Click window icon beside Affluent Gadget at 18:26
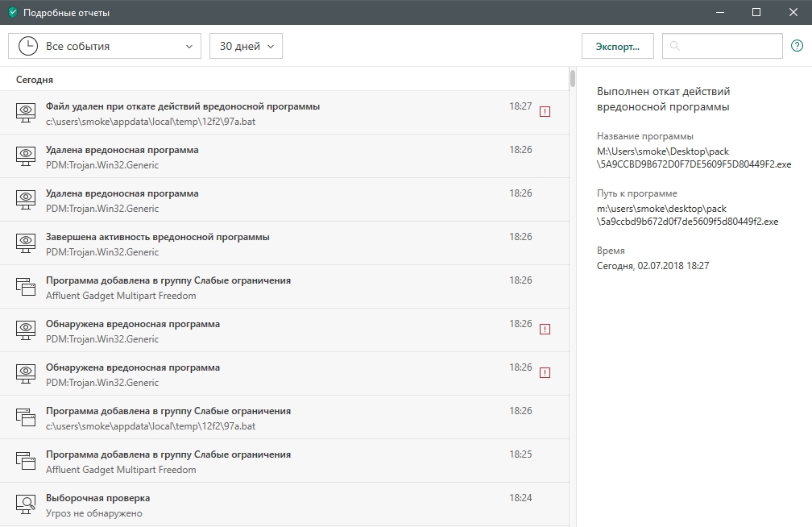This screenshot has height=527, width=812. [x=27, y=287]
